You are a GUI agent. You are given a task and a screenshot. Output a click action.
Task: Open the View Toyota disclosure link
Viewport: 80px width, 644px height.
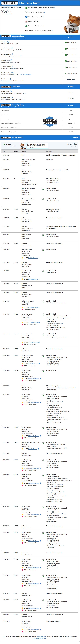(x=25, y=75)
